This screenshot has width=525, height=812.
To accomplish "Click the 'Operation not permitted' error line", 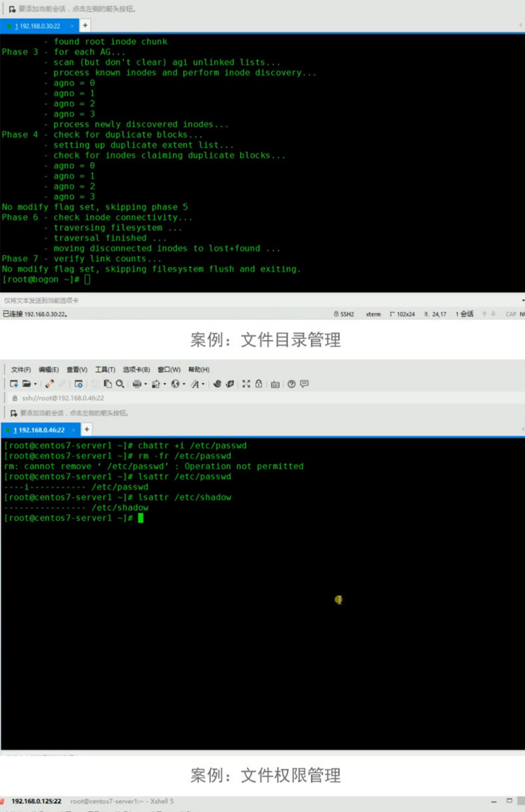I will tap(154, 466).
